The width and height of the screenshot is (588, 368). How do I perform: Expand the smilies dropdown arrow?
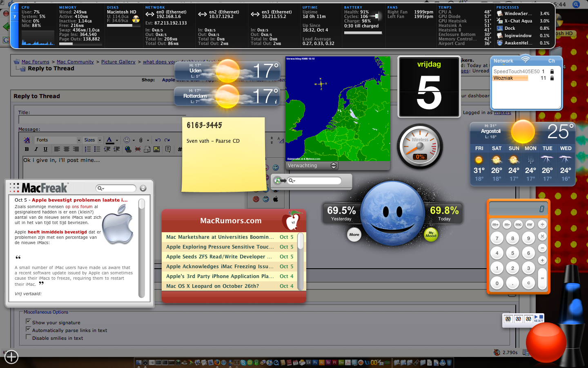pyautogui.click(x=134, y=140)
